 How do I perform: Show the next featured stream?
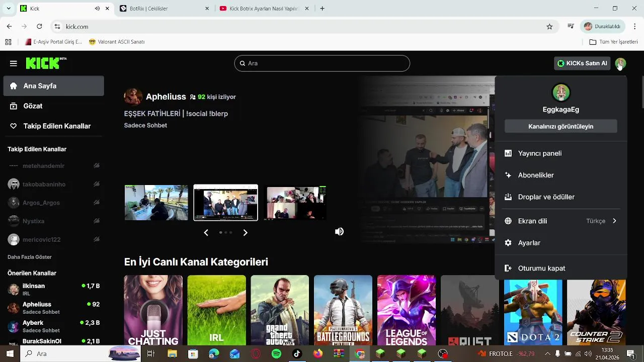click(245, 232)
